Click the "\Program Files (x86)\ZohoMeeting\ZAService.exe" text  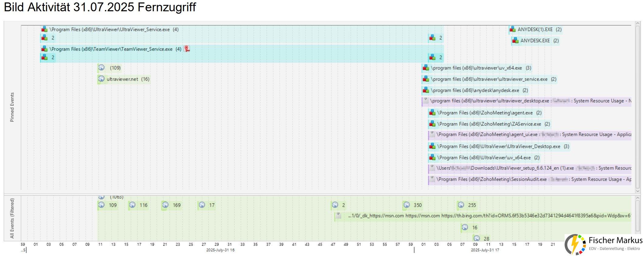click(x=489, y=124)
